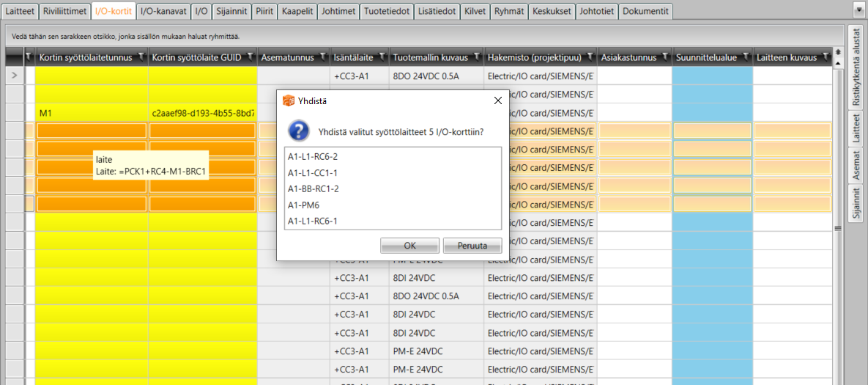Open filter for Hakemisto (projektipuu) column
Screen dimensions: 868x385
point(591,57)
